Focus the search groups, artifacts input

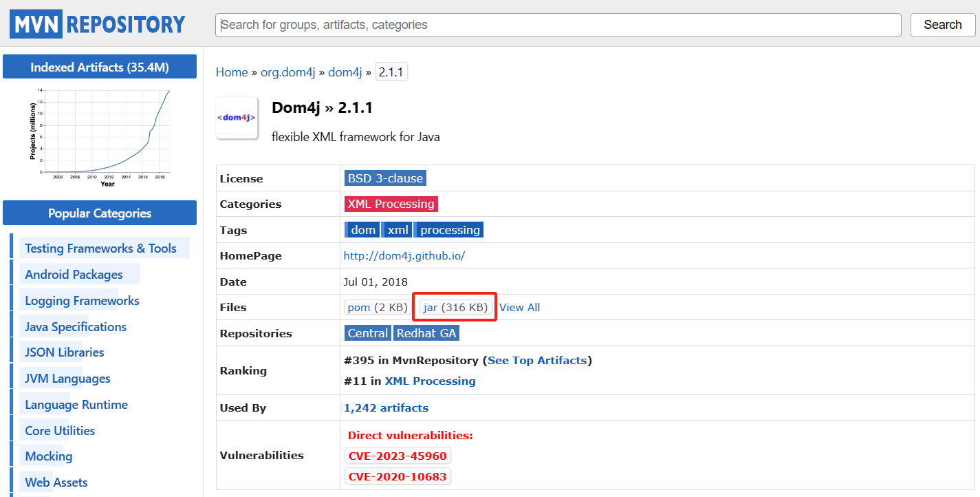558,25
